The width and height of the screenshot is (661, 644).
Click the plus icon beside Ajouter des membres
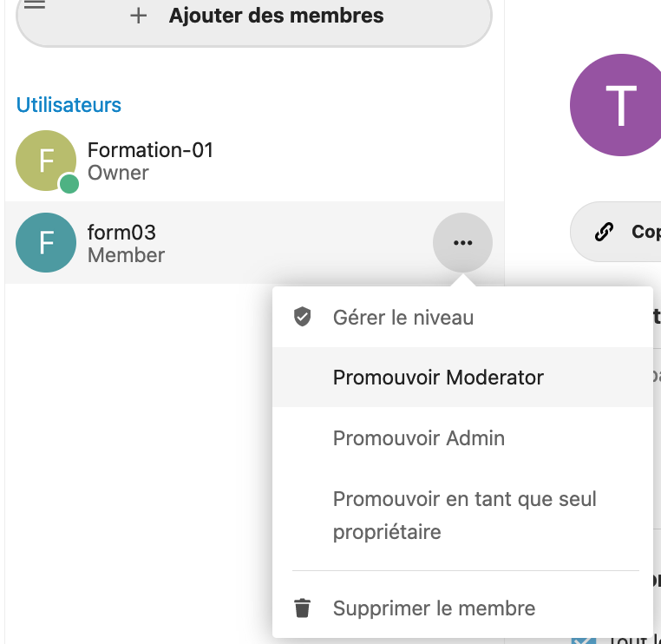(x=138, y=16)
